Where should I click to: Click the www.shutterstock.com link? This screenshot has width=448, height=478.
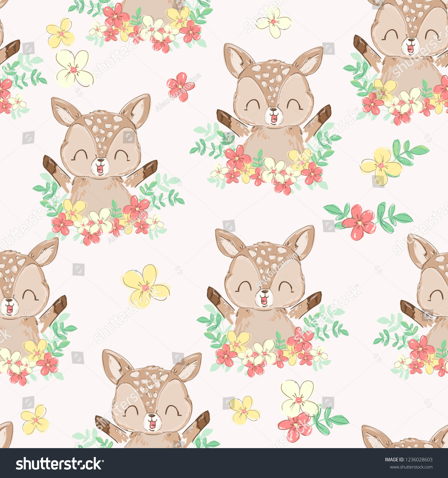411,467
